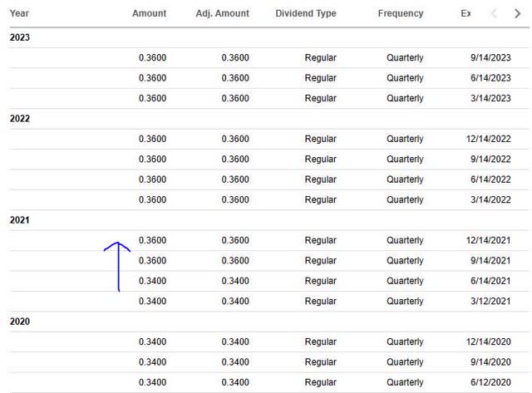Screen dimensions: 532x393
Task: Click Amount value in the 6/14/2021 row
Action: coord(152,281)
